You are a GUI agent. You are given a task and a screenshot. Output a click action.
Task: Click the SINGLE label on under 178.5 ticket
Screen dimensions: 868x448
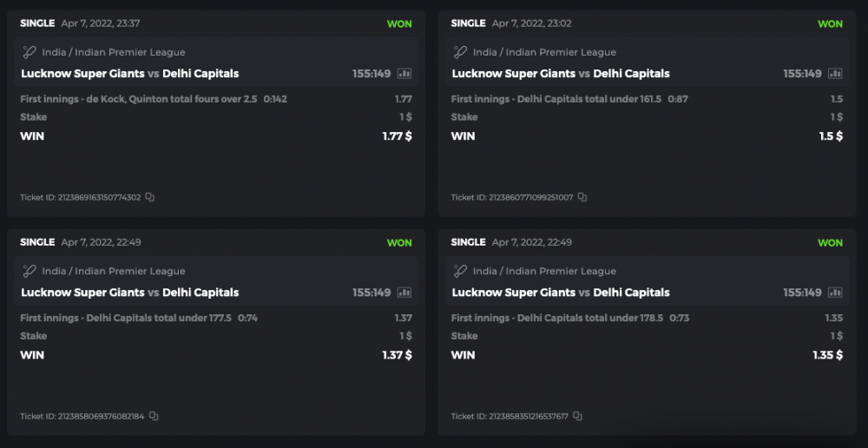point(468,242)
